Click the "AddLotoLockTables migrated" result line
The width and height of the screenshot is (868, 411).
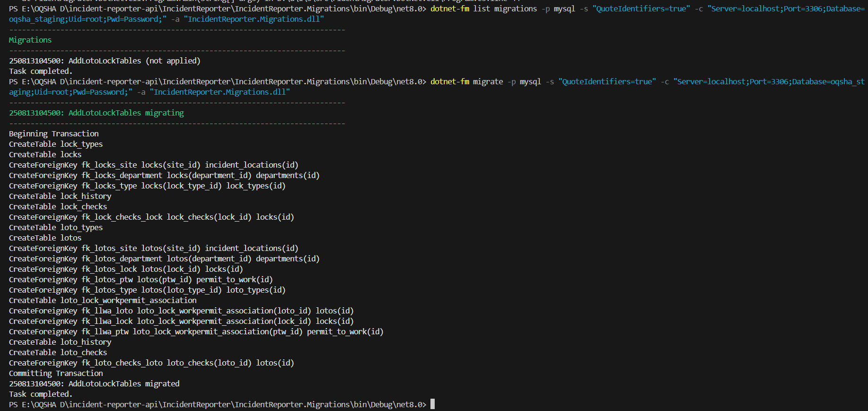94,384
